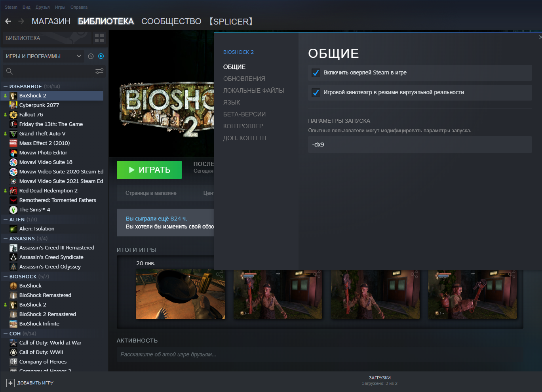Click the ДОБАВИТЬ ИГРУ button
The width and height of the screenshot is (542, 392).
click(30, 383)
